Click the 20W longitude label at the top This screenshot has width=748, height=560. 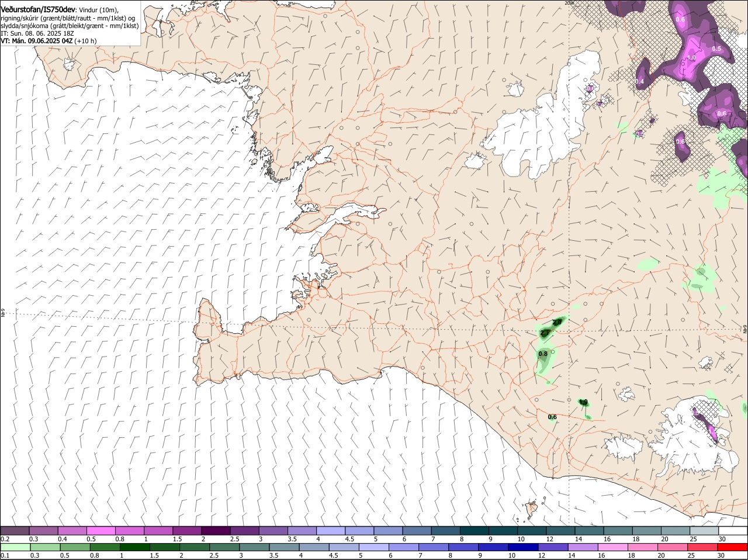(569, 3)
